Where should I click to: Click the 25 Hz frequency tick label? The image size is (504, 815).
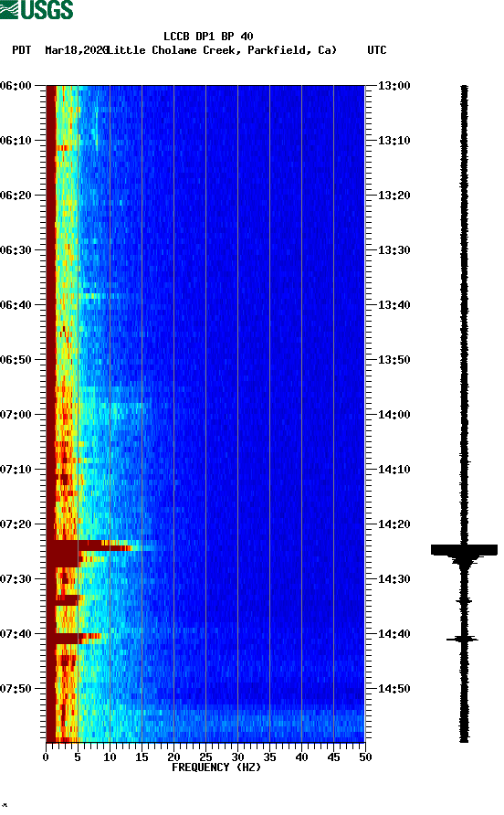pyautogui.click(x=205, y=757)
